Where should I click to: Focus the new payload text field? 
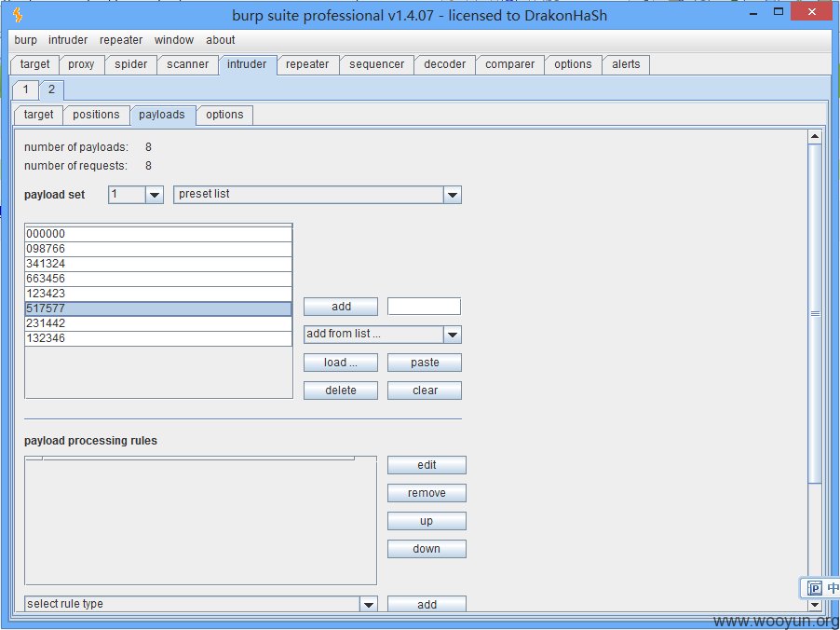click(424, 307)
